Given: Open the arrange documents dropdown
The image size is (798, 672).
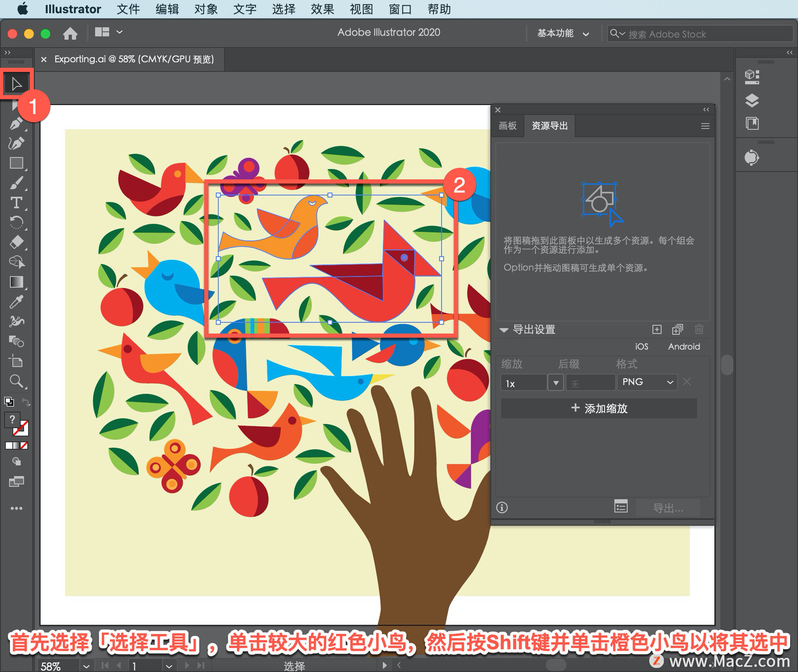Looking at the screenshot, I should [108, 32].
